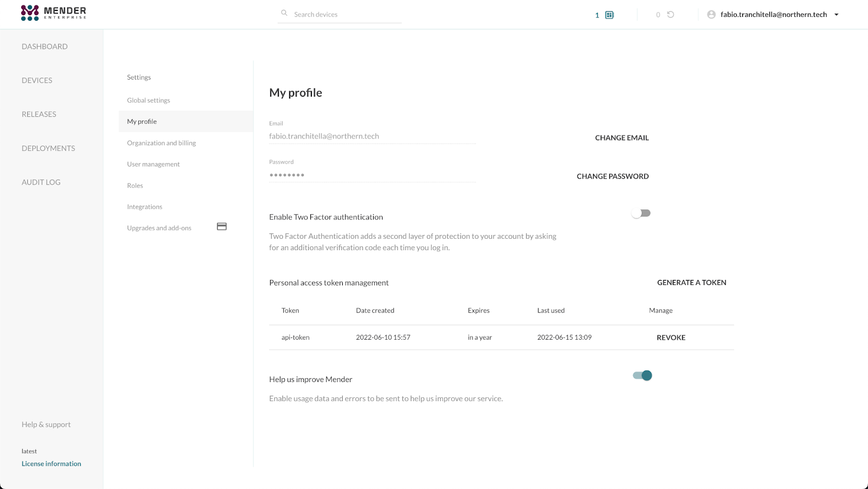This screenshot has width=868, height=489.
Task: Open the accepted devices chip icon in header
Action: click(609, 15)
